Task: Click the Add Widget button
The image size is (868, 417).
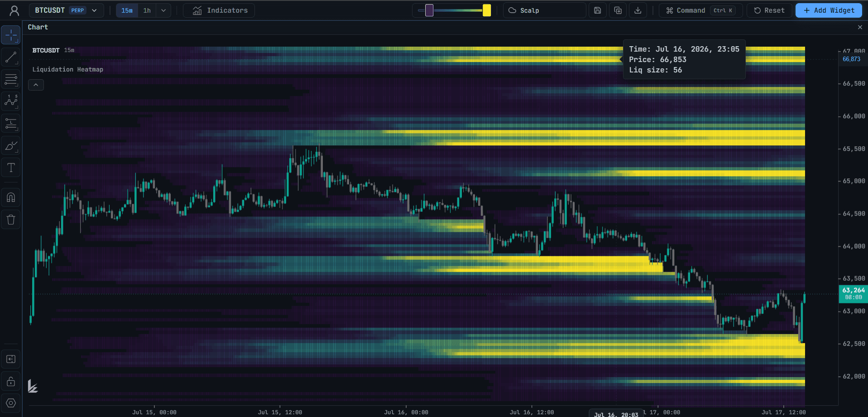Action: click(829, 10)
